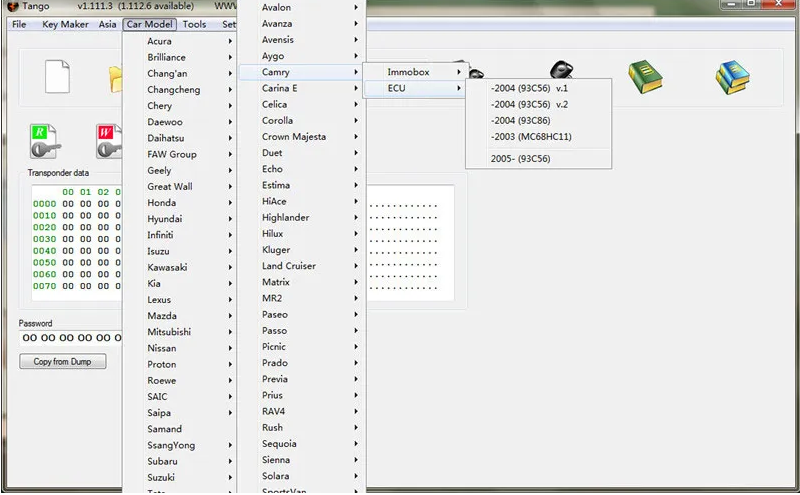Select the -2004 (93C56) v.1 entry
800x495 pixels.
pos(529,88)
